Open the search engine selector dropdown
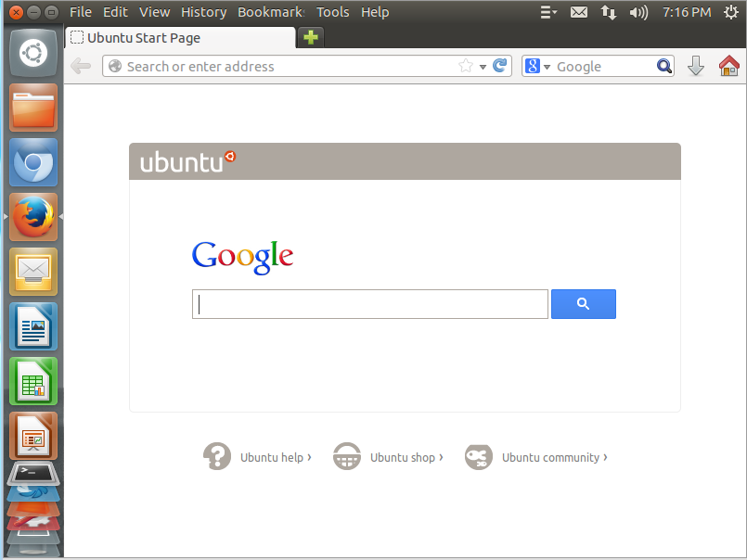This screenshot has width=747, height=560. [x=537, y=67]
